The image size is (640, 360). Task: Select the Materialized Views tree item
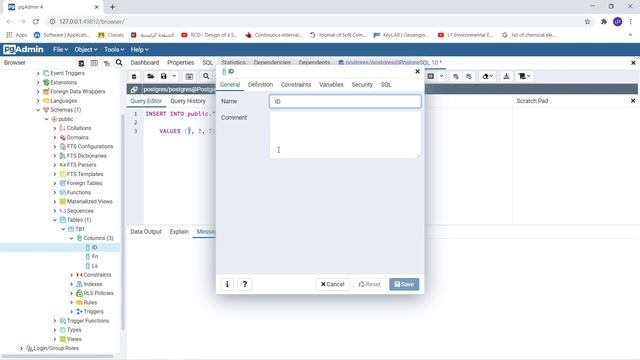[x=86, y=202]
